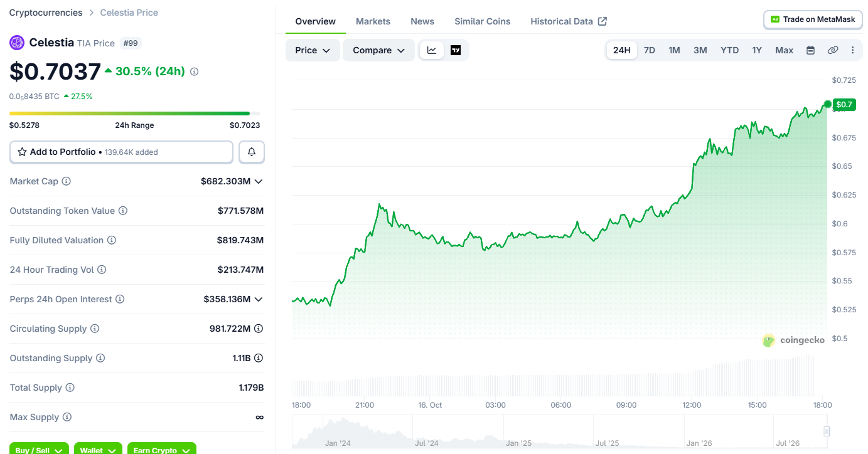Screen dimensions: 868x454
Task: Show Market Cap info tooltip
Action: point(66,181)
